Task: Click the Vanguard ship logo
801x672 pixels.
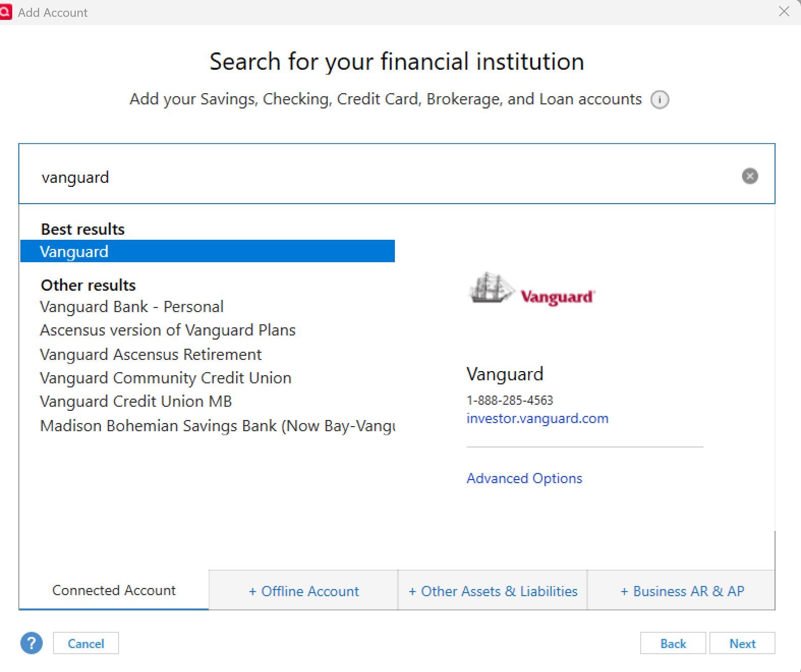Action: tap(531, 289)
